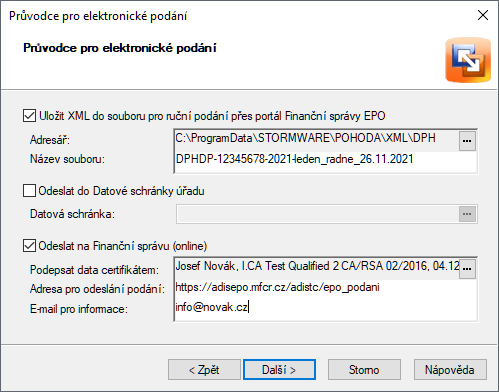This screenshot has width=499, height=392.
Task: Open the Datová schránka ellipsis selector
Action: 467,214
